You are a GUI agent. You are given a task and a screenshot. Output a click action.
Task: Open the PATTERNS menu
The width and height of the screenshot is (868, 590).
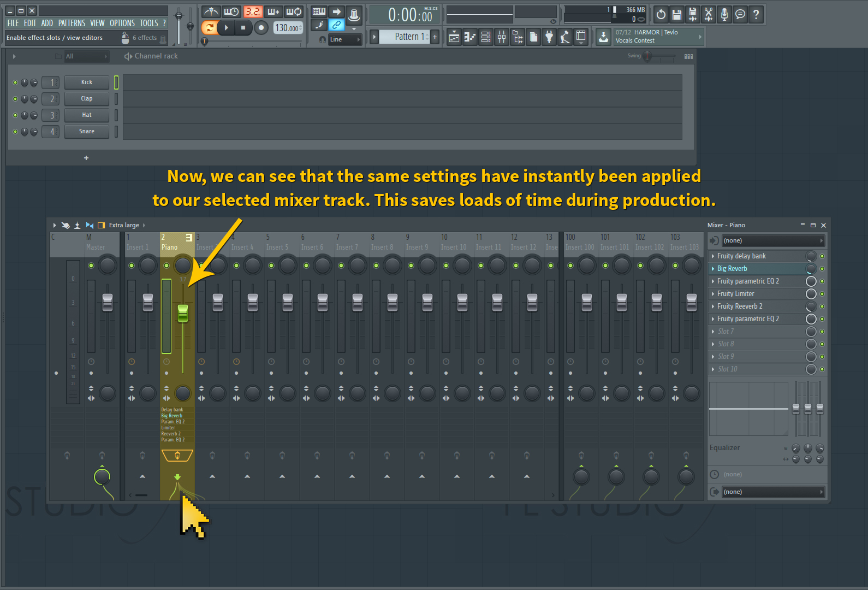(x=72, y=23)
